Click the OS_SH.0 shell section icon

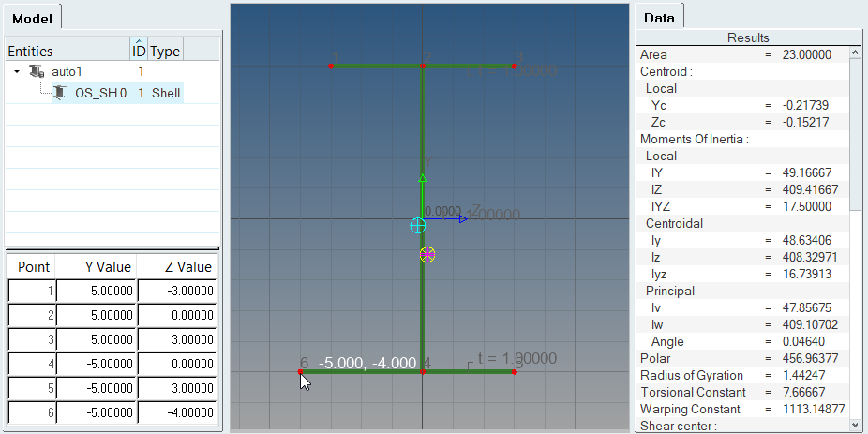[x=61, y=92]
